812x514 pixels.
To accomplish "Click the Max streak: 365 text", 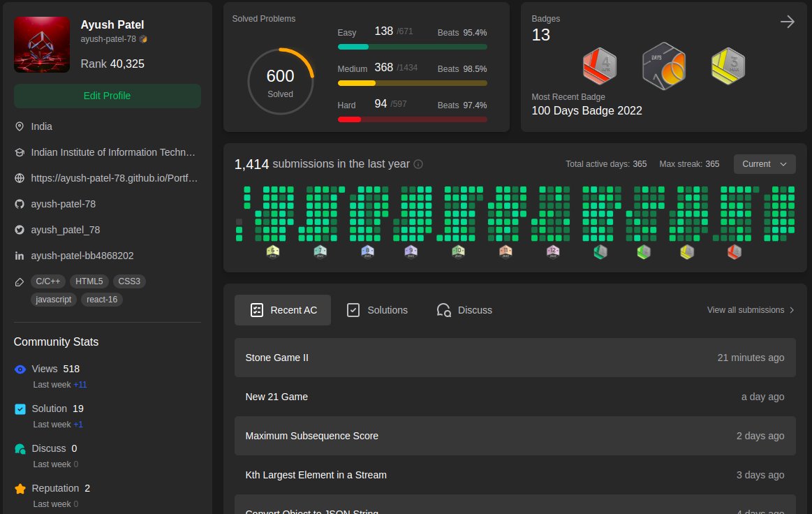I will (x=689, y=164).
